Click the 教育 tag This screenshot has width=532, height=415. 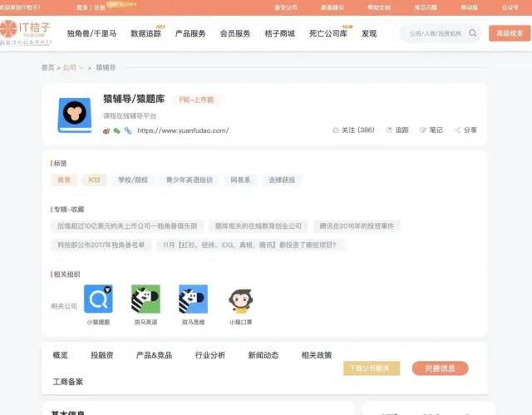(64, 180)
